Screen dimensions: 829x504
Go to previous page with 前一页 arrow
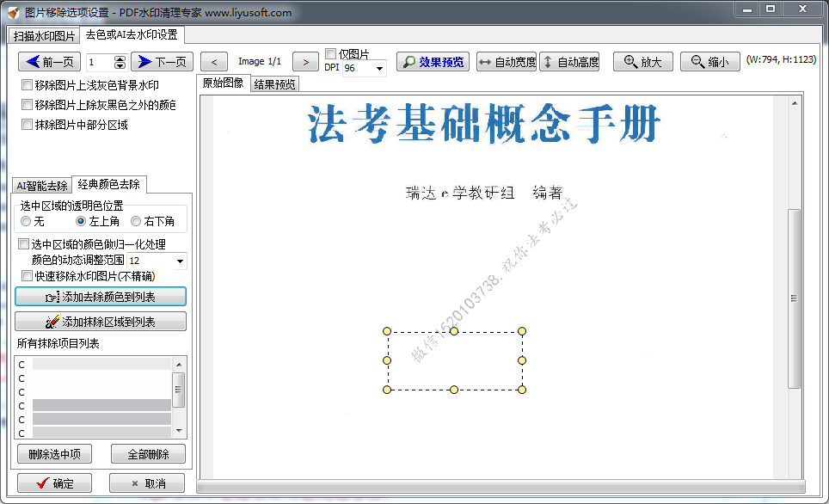pyautogui.click(x=50, y=62)
